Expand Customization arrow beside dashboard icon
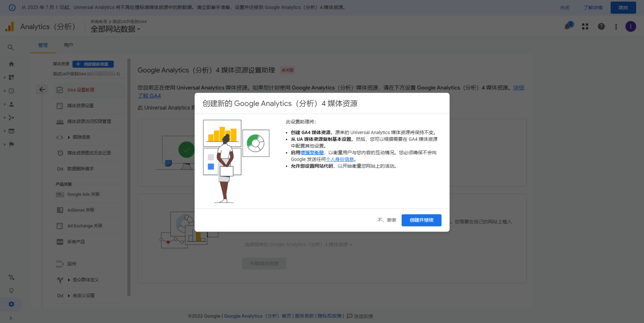The image size is (644, 323). [x=5, y=77]
